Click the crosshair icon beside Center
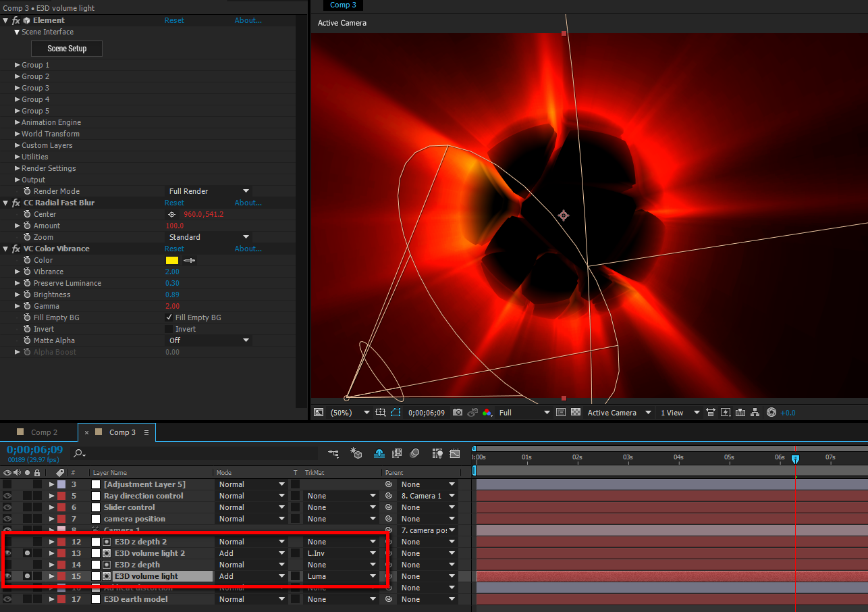 [171, 214]
